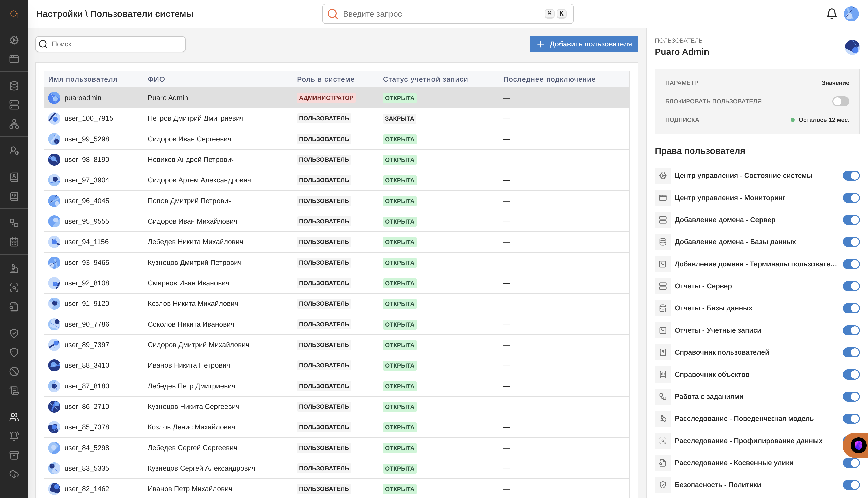Sort by Роль в системе column header
This screenshot has width=868, height=498.
click(x=325, y=79)
